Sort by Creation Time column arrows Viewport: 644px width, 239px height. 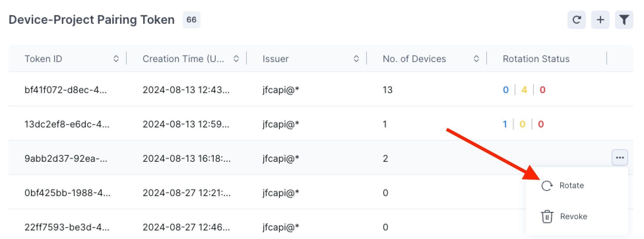coord(236,59)
